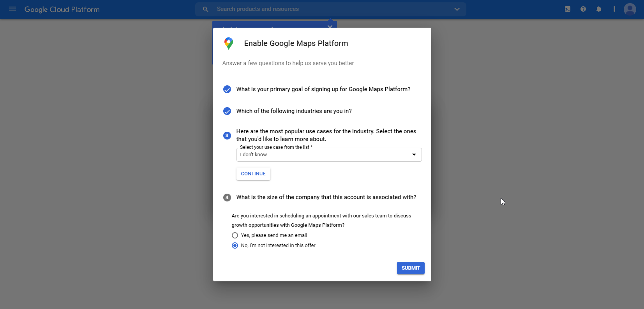Screen dimensions: 644x309
Task: Select No, I'm not interested in this offer
Action: click(235, 245)
